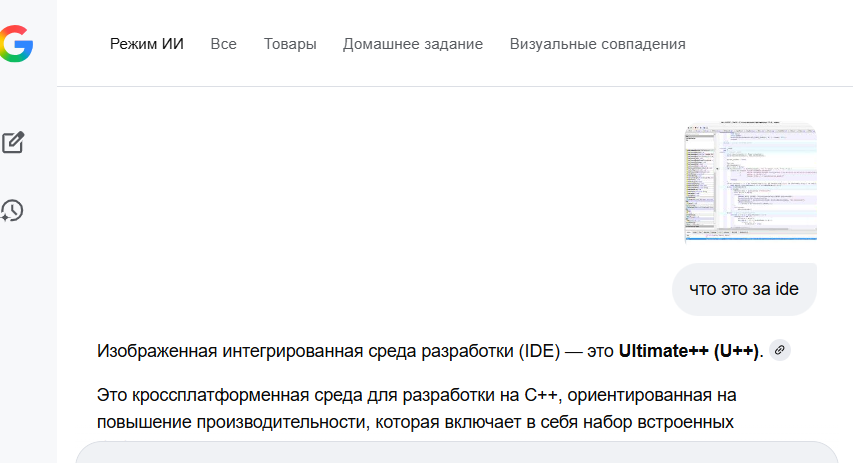Screen dimensions: 853x463
Task: Switch to the Режим ИИ tab
Action: coord(147,44)
